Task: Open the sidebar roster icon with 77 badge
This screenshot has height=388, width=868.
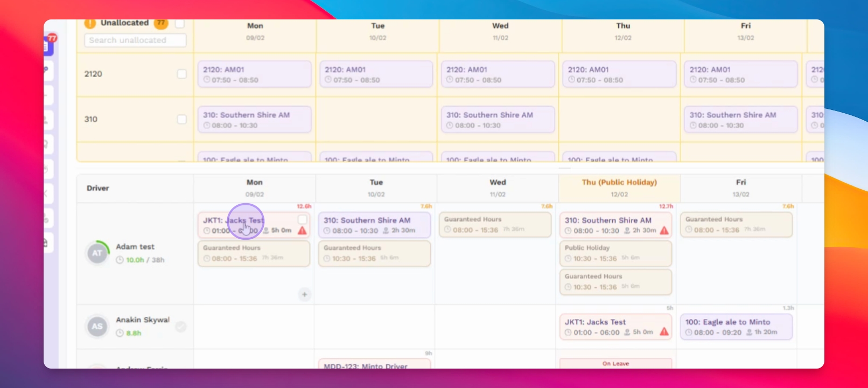Action: click(x=48, y=45)
